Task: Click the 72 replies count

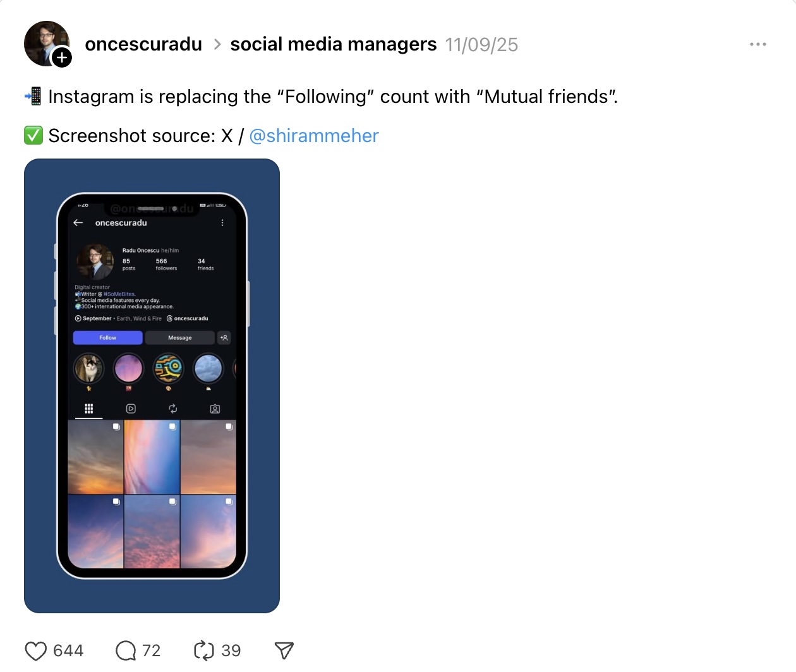Action: tap(151, 651)
